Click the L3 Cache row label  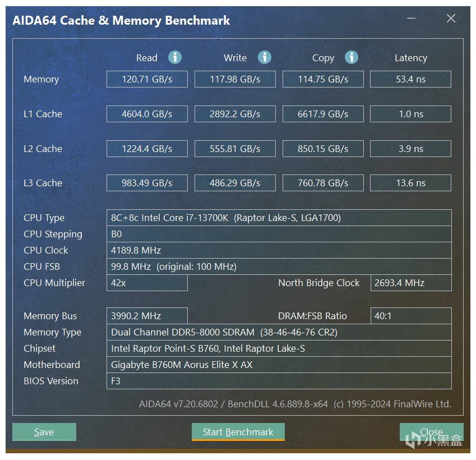(43, 183)
